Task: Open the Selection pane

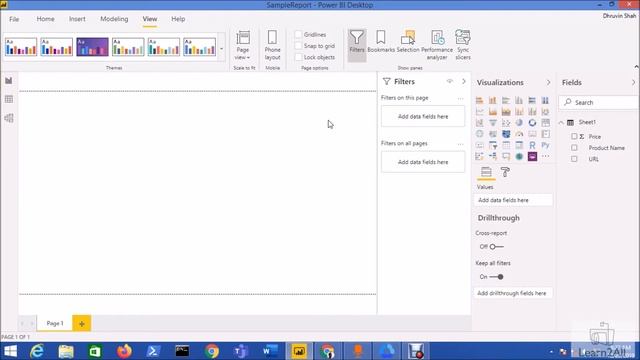Action: pyautogui.click(x=408, y=42)
